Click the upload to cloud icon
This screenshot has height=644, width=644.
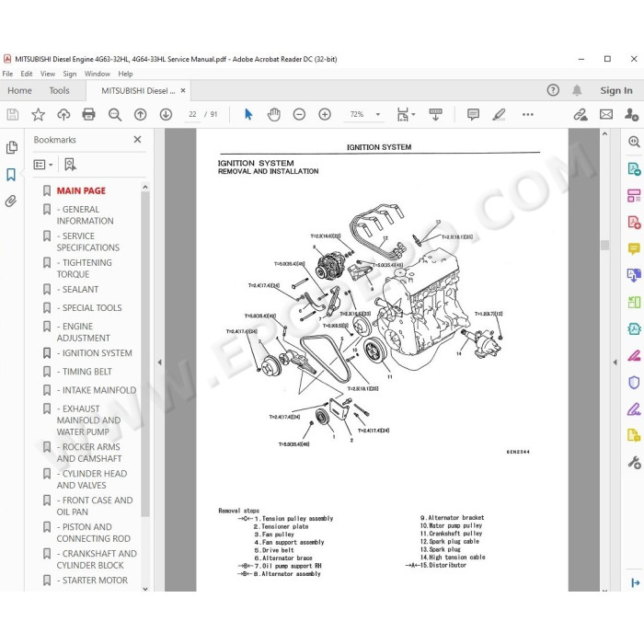click(x=63, y=114)
